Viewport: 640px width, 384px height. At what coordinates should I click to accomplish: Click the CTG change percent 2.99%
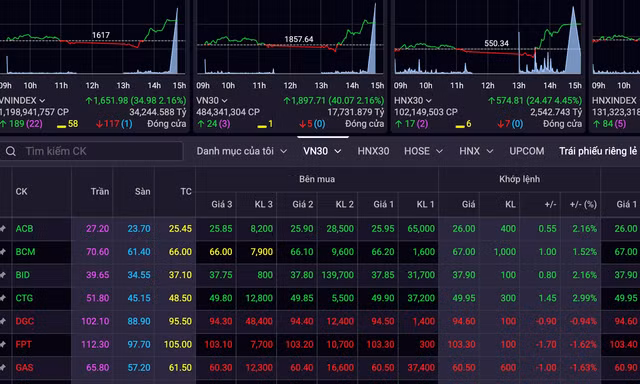(x=584, y=298)
